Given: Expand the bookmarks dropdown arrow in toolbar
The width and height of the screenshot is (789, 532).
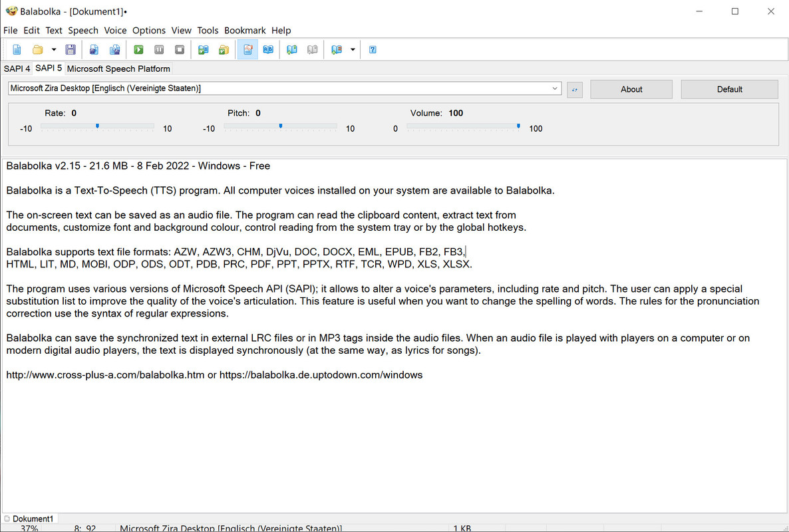Looking at the screenshot, I should pos(353,49).
